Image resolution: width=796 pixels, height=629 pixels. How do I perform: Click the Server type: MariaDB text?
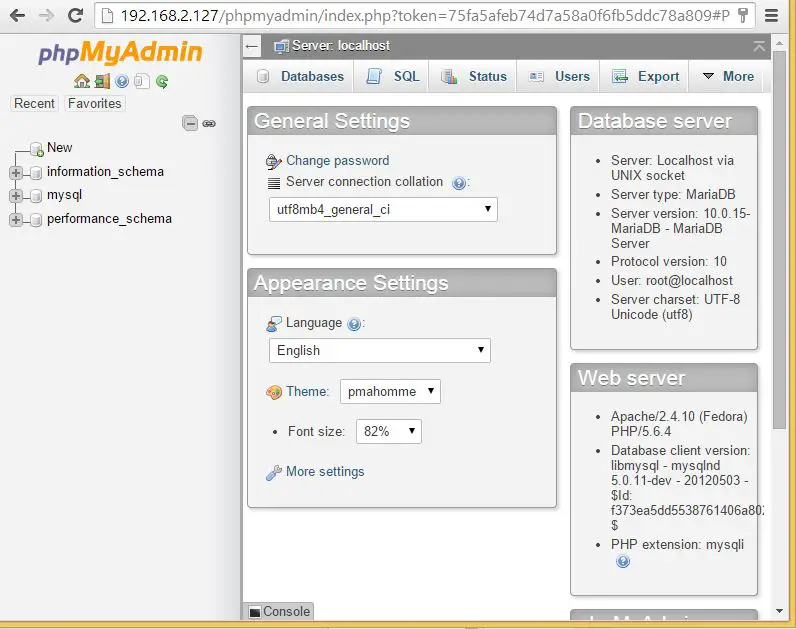[x=673, y=195]
